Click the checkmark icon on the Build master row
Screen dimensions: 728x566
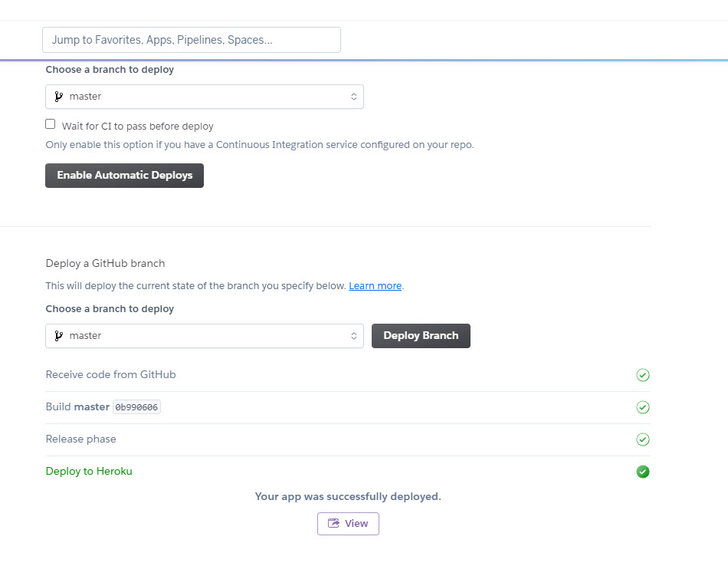pyautogui.click(x=643, y=407)
